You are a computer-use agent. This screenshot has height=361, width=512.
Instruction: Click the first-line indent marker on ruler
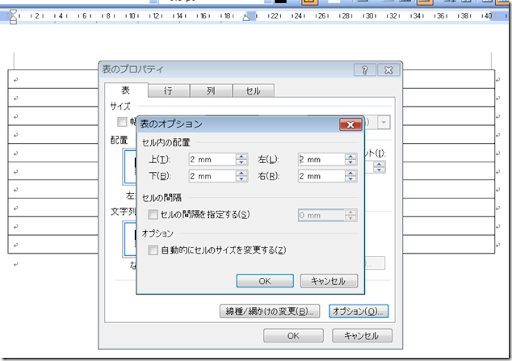tap(13, 12)
